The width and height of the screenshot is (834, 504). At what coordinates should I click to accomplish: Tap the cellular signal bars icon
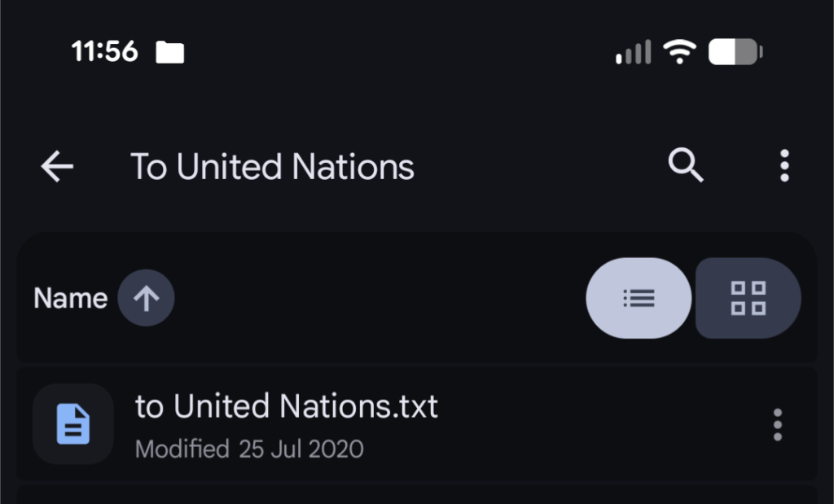pos(633,53)
